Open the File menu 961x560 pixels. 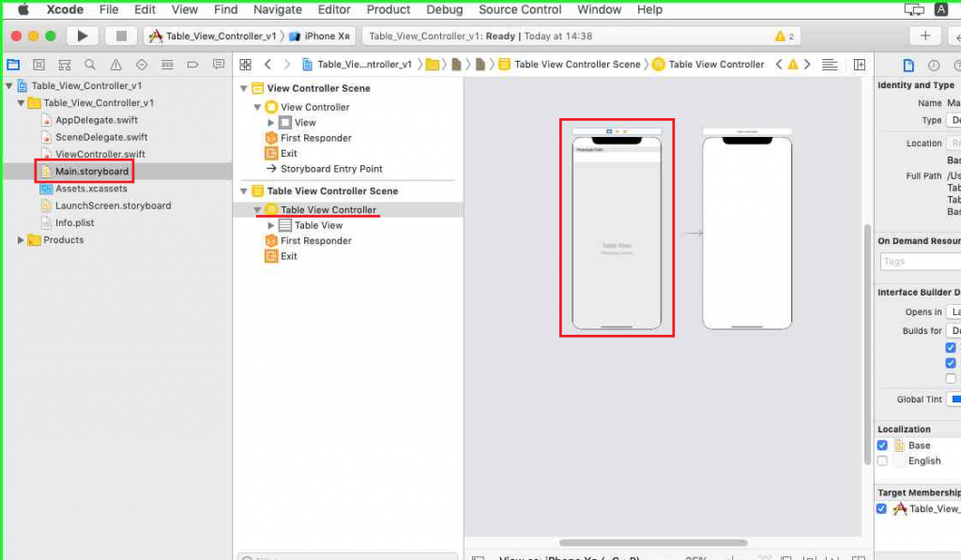pyautogui.click(x=109, y=9)
